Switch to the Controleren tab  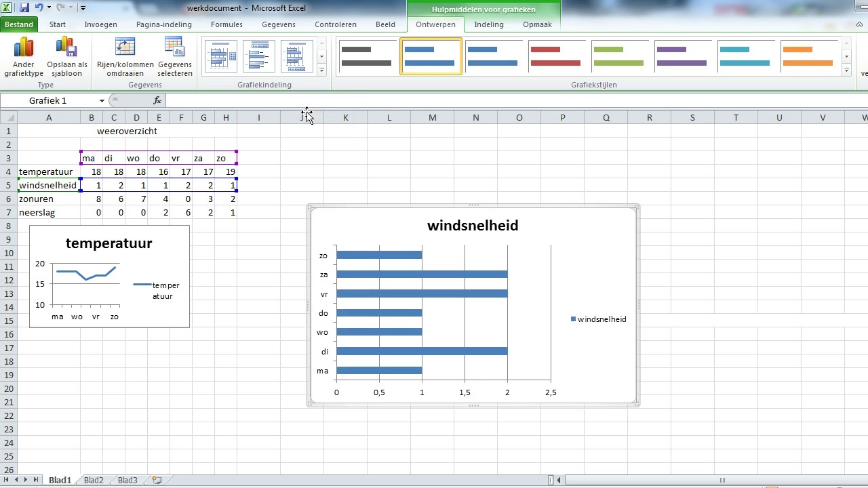tap(335, 24)
